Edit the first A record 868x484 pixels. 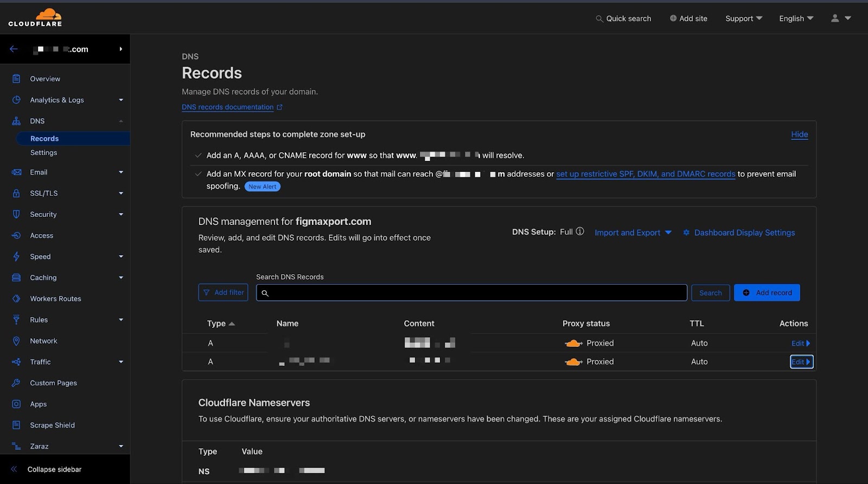pos(800,343)
